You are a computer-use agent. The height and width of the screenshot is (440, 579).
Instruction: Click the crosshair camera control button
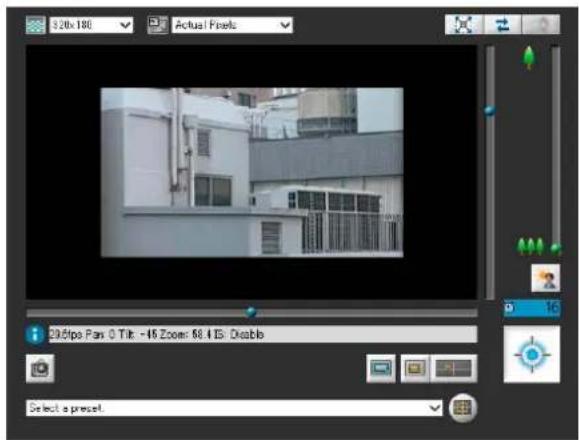(x=532, y=354)
